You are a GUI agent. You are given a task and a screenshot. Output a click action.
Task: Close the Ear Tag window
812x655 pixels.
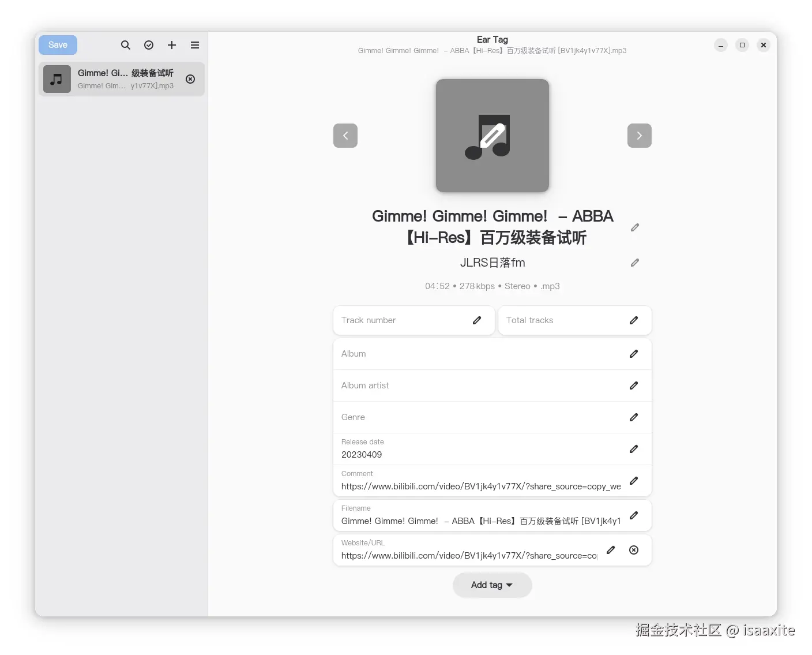coord(764,45)
